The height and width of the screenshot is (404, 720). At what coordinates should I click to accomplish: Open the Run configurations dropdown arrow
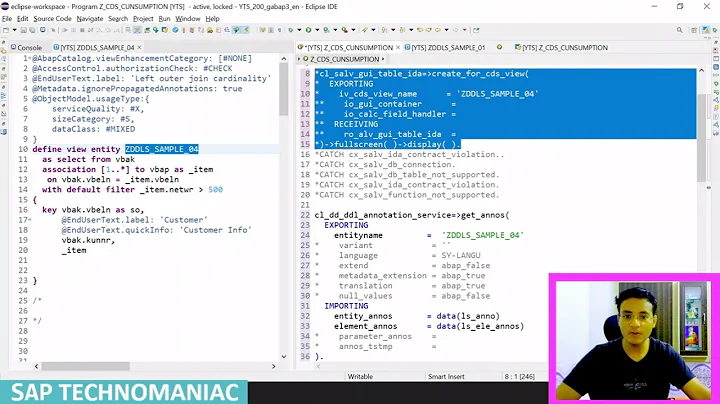pos(317,30)
